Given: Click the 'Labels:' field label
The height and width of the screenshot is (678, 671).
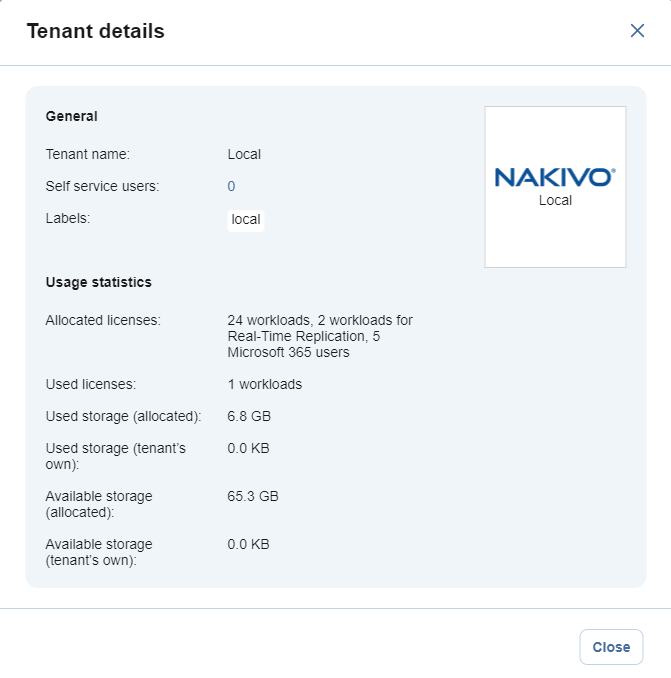Looking at the screenshot, I should [x=68, y=218].
